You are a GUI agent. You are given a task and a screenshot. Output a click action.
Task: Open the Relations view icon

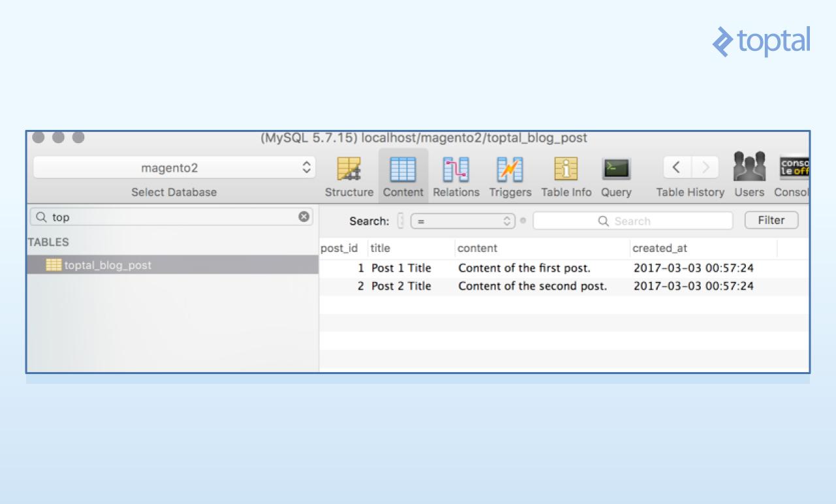point(456,170)
